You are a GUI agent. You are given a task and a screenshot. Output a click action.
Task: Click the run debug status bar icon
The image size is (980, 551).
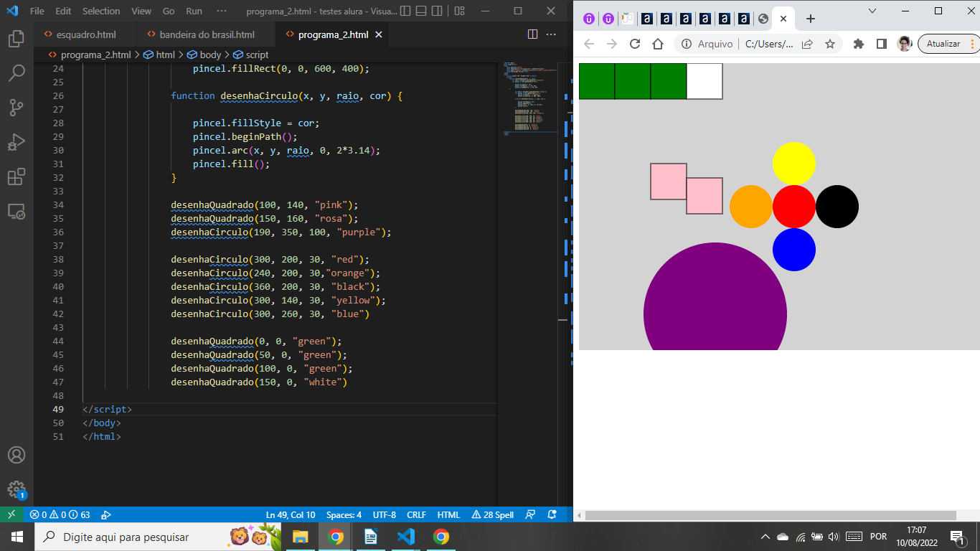[106, 514]
